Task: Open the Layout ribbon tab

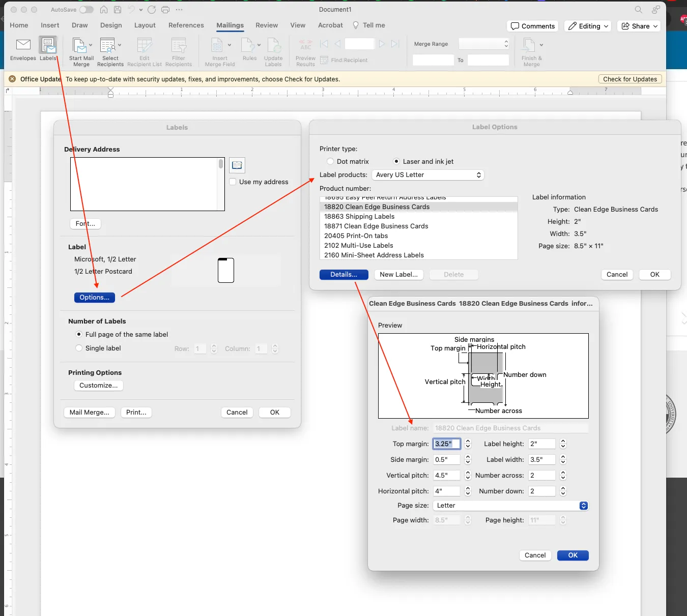Action: 145,25
